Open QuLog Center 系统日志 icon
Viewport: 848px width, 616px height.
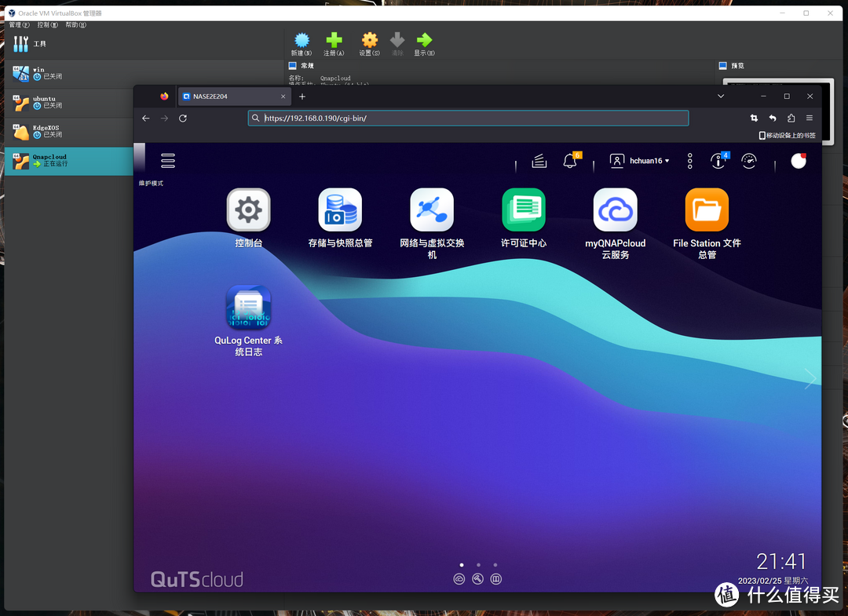click(x=248, y=307)
